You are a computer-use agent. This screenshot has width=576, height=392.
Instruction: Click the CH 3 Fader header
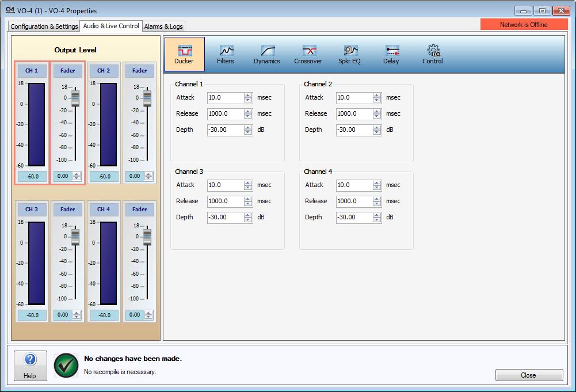(x=67, y=210)
